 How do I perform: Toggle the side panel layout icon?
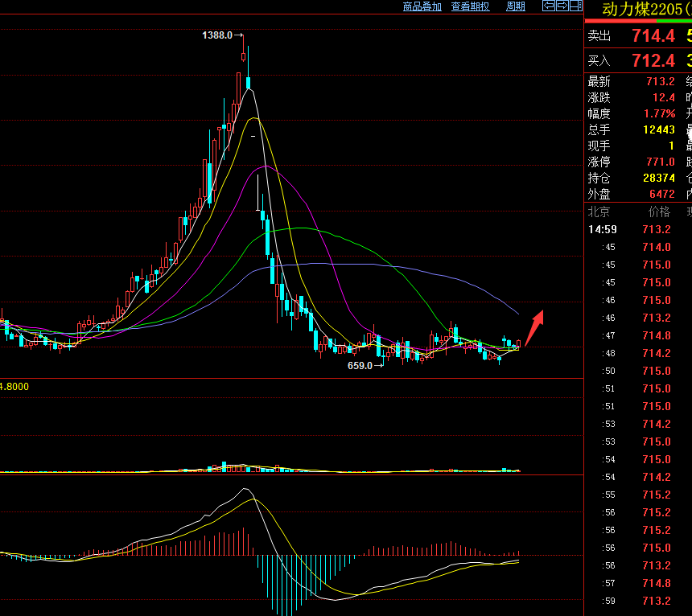pyautogui.click(x=576, y=6)
